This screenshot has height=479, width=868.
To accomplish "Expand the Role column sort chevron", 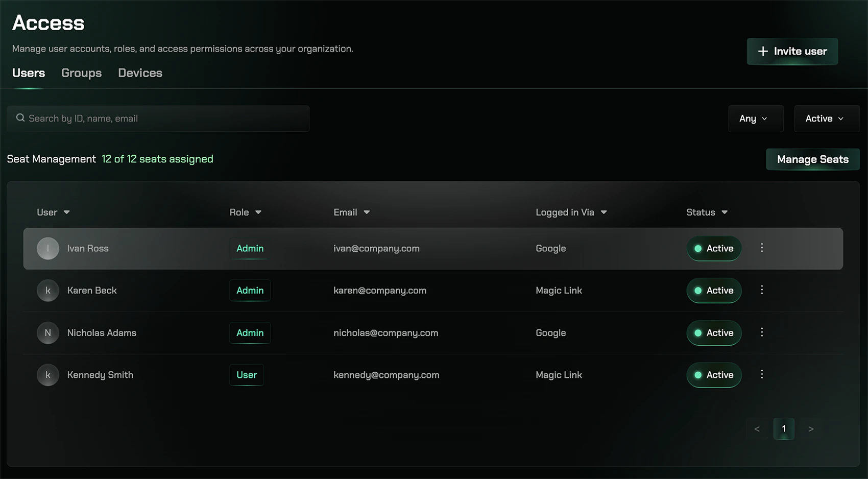I will pos(258,212).
